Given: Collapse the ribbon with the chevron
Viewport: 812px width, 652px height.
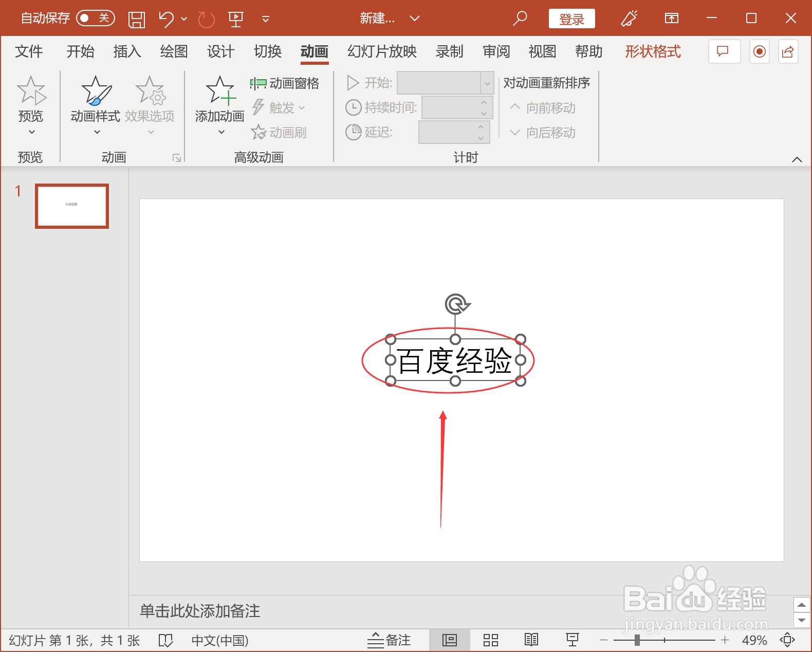Looking at the screenshot, I should tap(797, 159).
